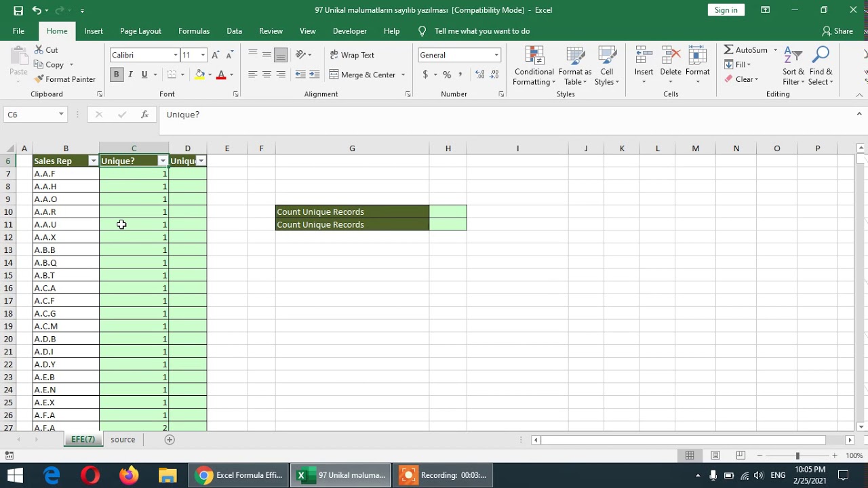Switch to Page Layout view icon

point(715,455)
